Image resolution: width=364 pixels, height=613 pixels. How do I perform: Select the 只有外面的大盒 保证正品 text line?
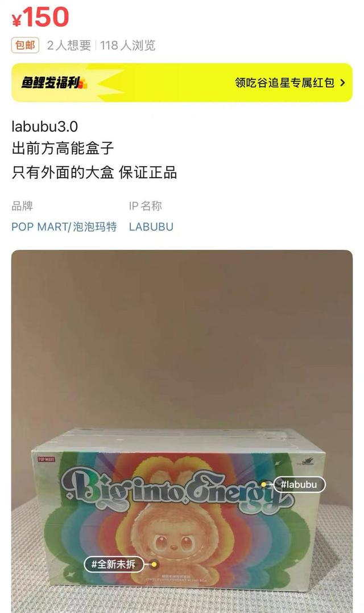click(94, 172)
